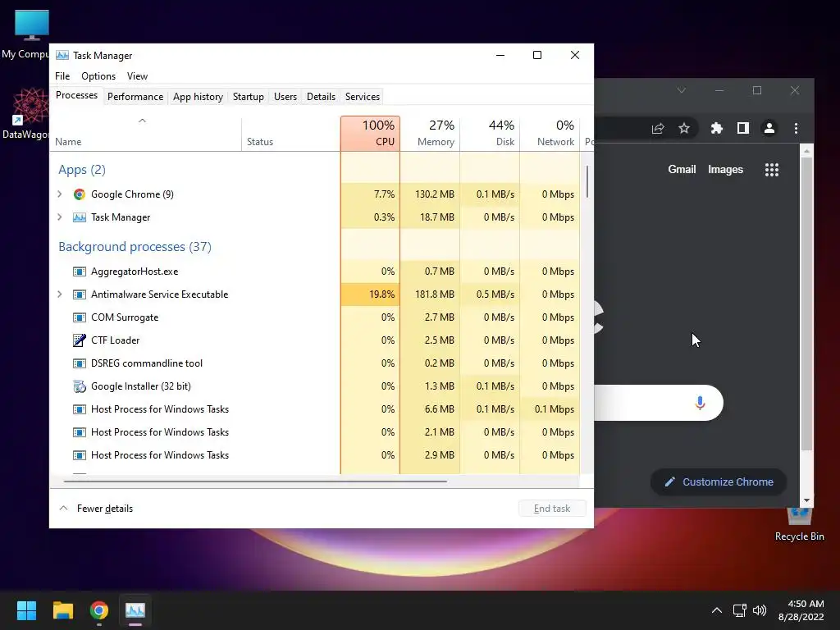Select the 130.2 MB memory cell
The width and height of the screenshot is (840, 630).
pyautogui.click(x=430, y=194)
